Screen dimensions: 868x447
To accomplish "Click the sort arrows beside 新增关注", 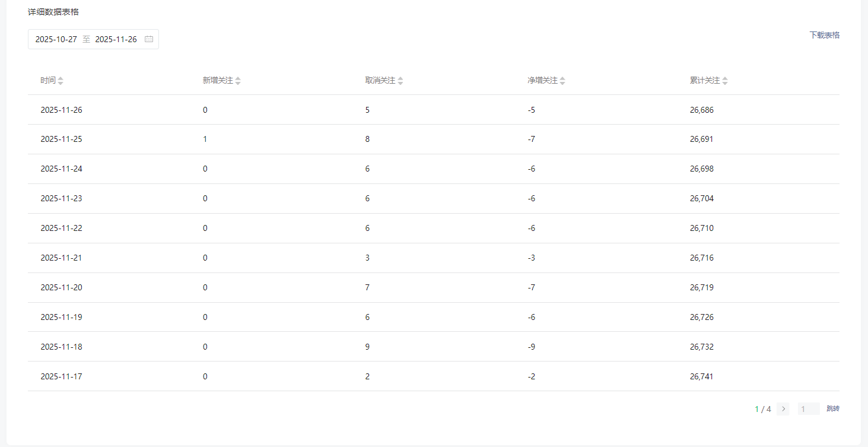I will (238, 81).
